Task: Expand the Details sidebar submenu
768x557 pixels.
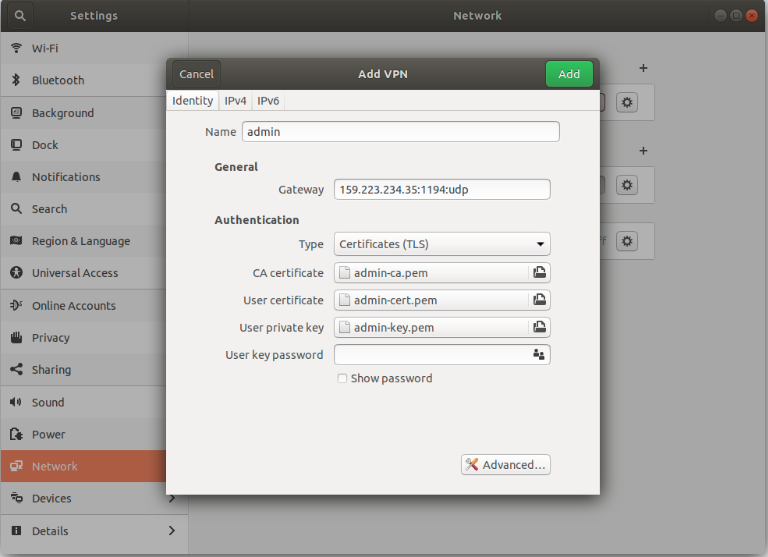Action: (x=172, y=530)
